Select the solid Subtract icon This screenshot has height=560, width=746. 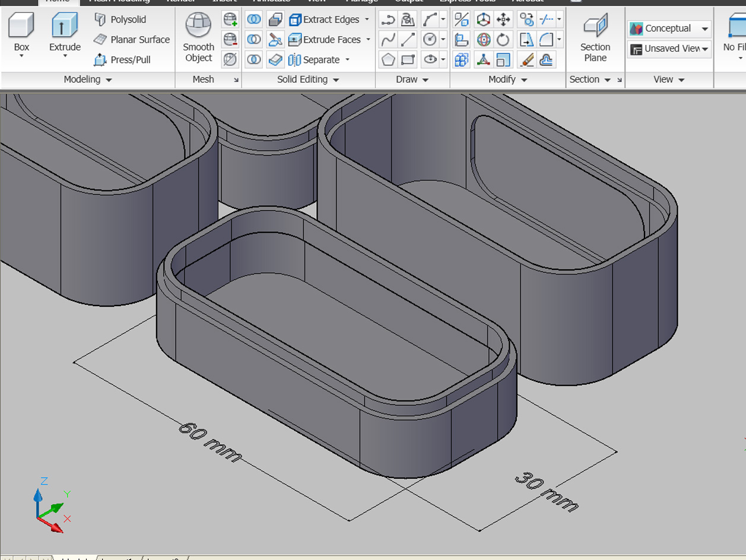pos(254,40)
